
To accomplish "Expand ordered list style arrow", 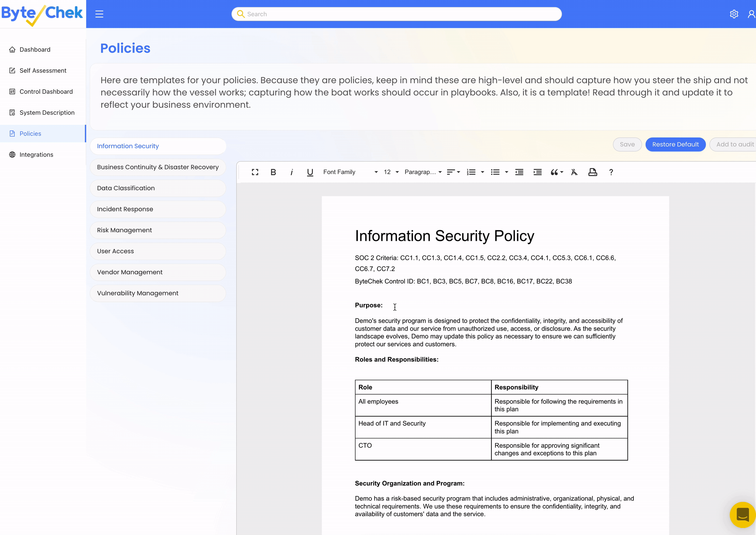I will [x=482, y=172].
